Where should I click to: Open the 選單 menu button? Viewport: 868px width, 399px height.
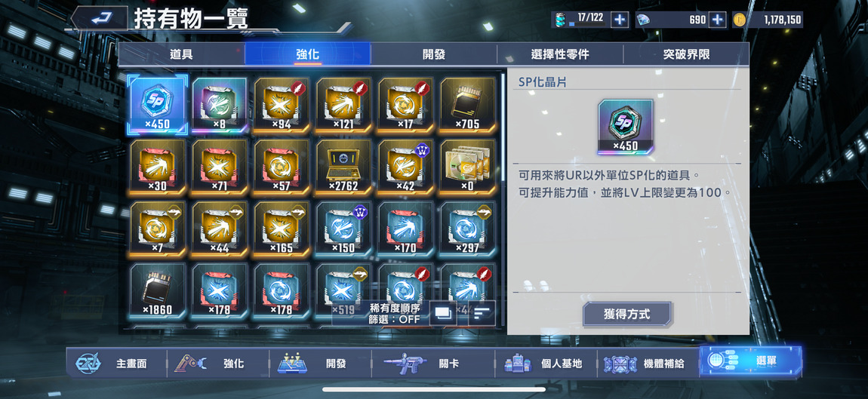click(x=751, y=362)
